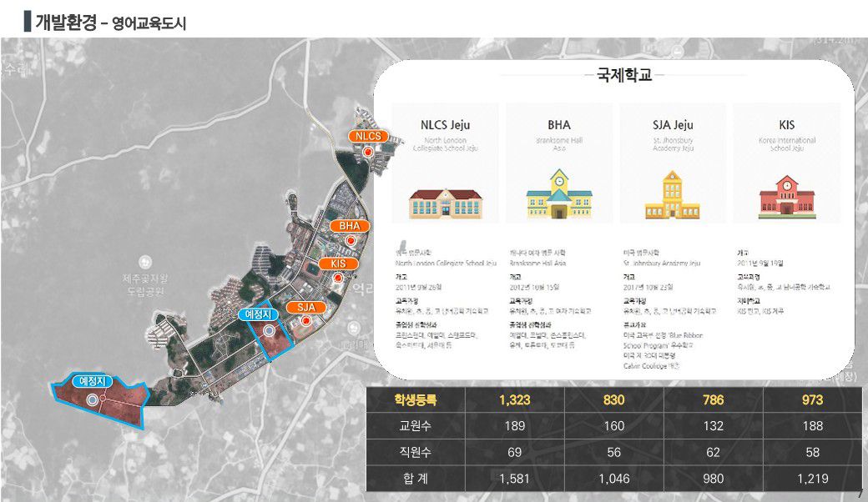Click the 교원수 row header
Screen dimensions: 868x502
[415, 426]
